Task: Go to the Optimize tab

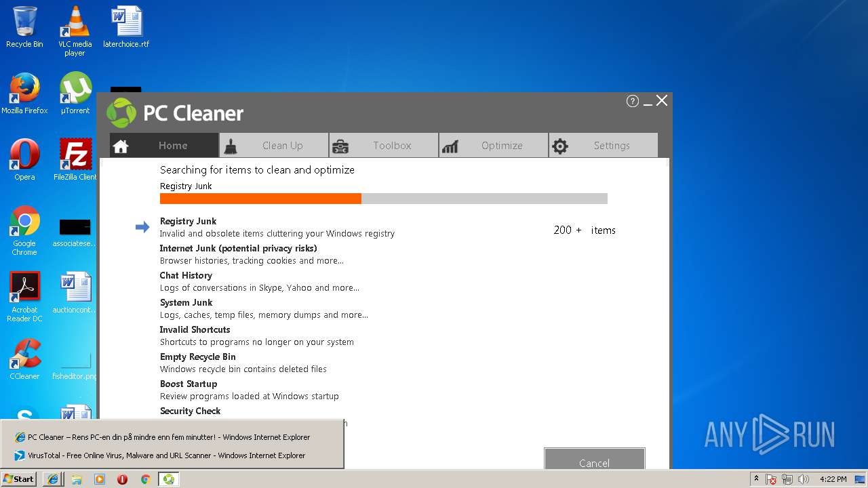Action: (494, 145)
